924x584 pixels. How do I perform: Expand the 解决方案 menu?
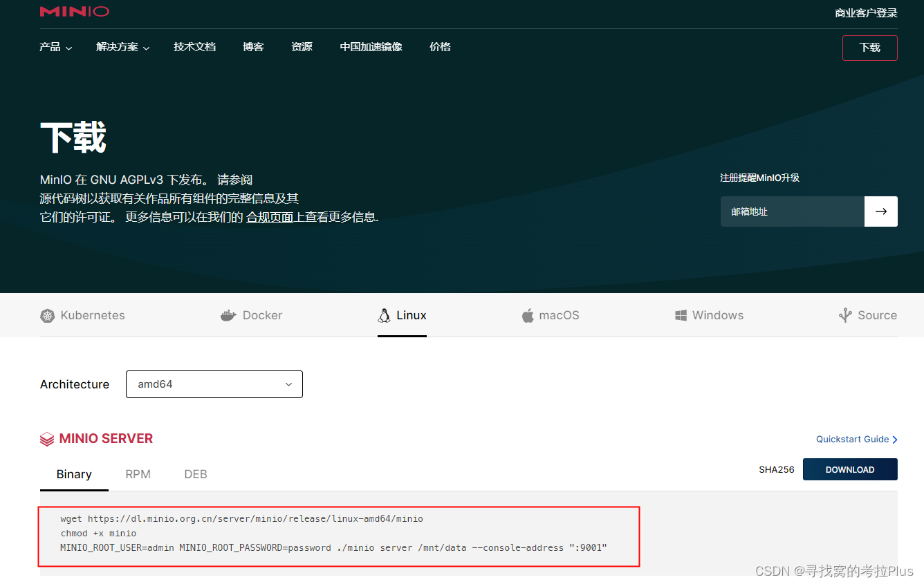tap(123, 47)
